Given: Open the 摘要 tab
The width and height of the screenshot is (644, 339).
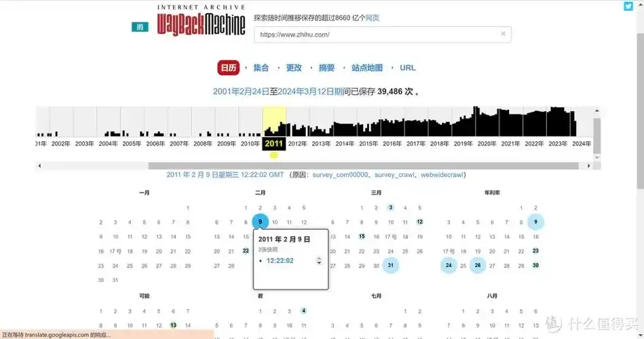Looking at the screenshot, I should click(326, 68).
